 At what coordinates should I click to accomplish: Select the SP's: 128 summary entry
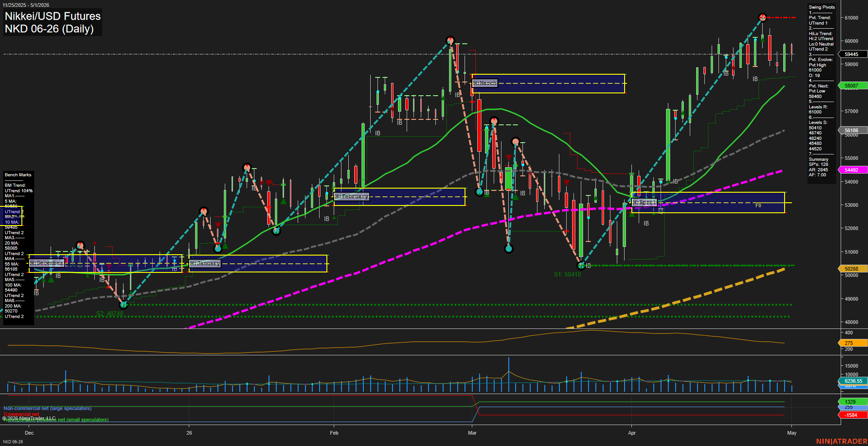(818, 164)
